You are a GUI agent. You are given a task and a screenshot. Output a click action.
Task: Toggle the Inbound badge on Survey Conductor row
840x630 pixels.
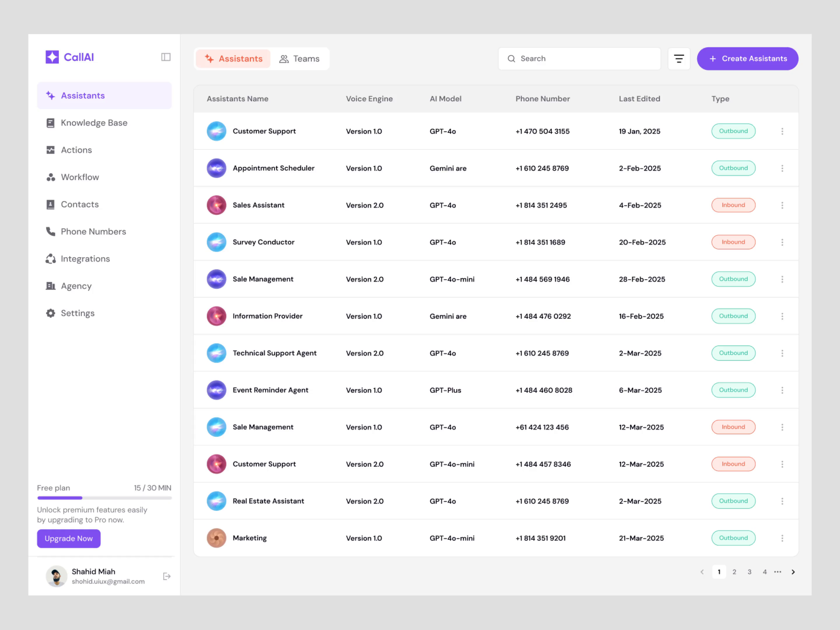coord(733,242)
